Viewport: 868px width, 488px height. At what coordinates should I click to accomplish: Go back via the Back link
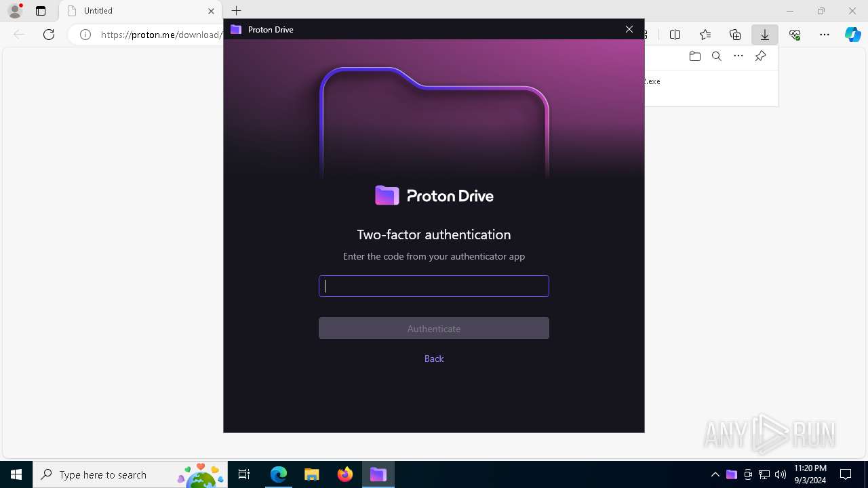[x=434, y=359]
